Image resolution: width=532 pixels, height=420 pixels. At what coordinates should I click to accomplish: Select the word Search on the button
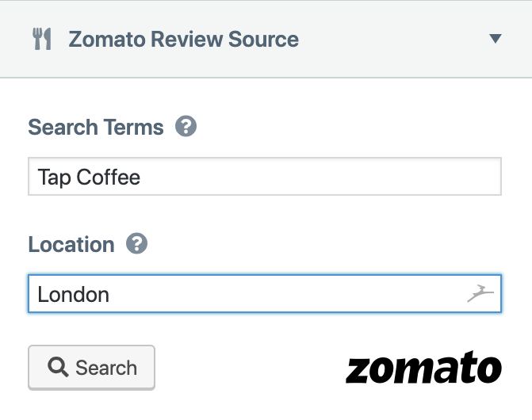(x=106, y=368)
